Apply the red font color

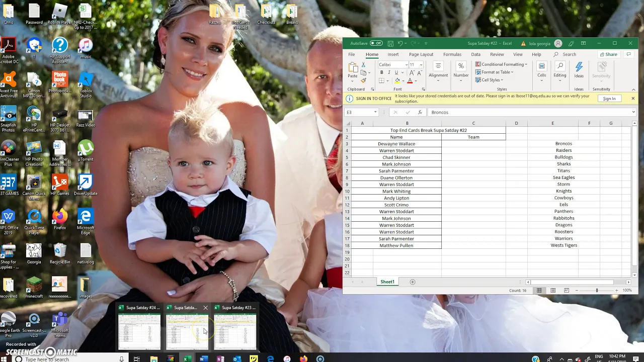[410, 80]
